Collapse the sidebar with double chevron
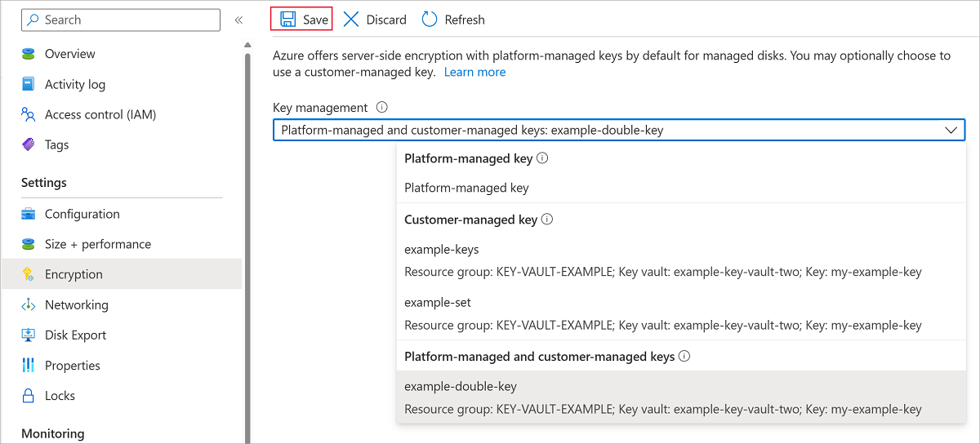980x444 pixels. point(238,20)
